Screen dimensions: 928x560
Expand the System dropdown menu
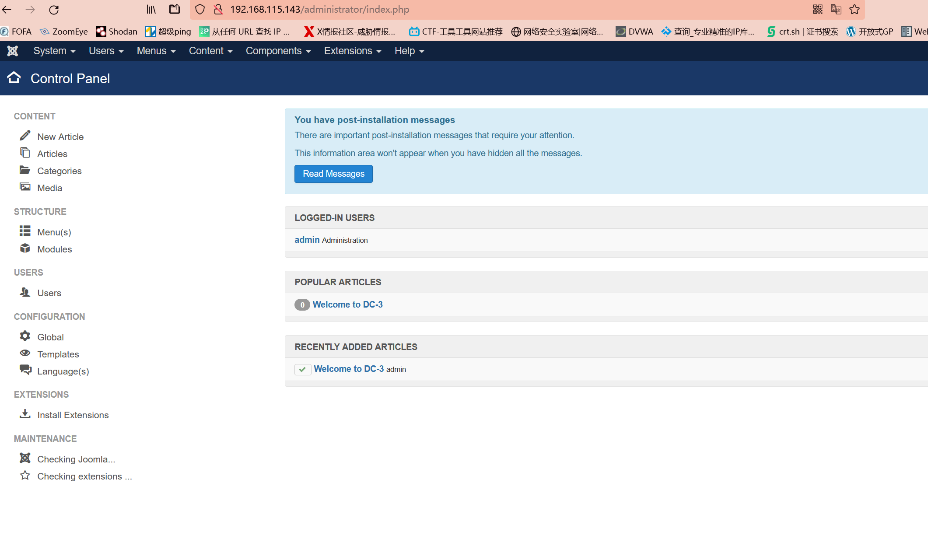(x=54, y=51)
